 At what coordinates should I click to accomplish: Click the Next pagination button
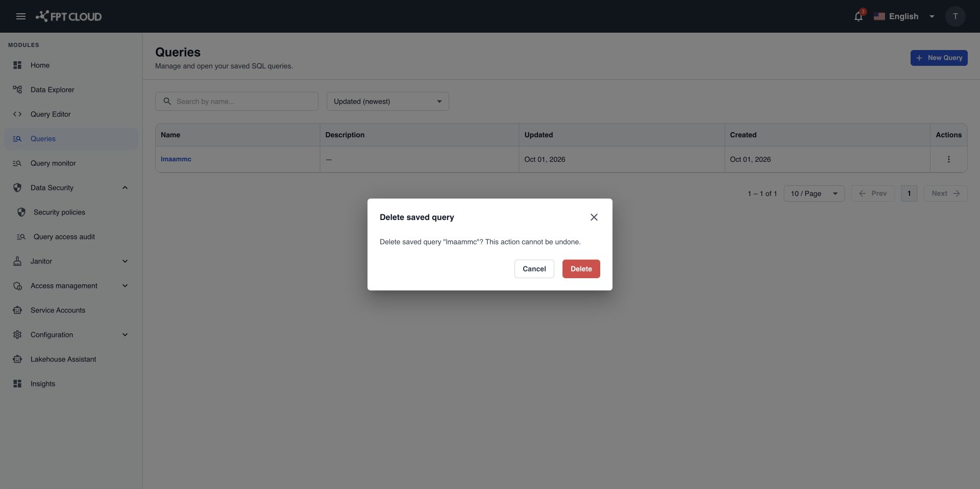(x=945, y=193)
